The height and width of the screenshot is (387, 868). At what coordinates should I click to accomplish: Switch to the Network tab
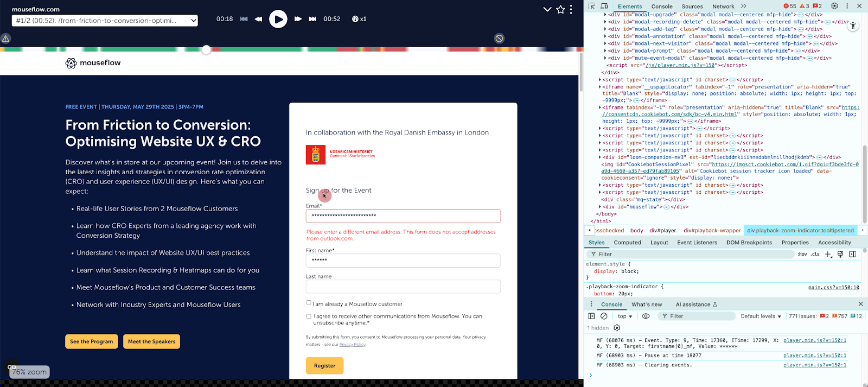(723, 7)
